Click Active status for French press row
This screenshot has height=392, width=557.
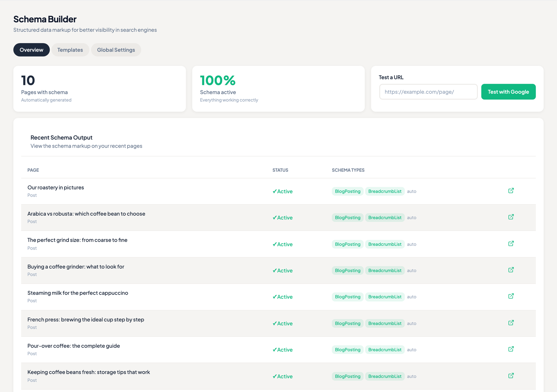pos(283,323)
